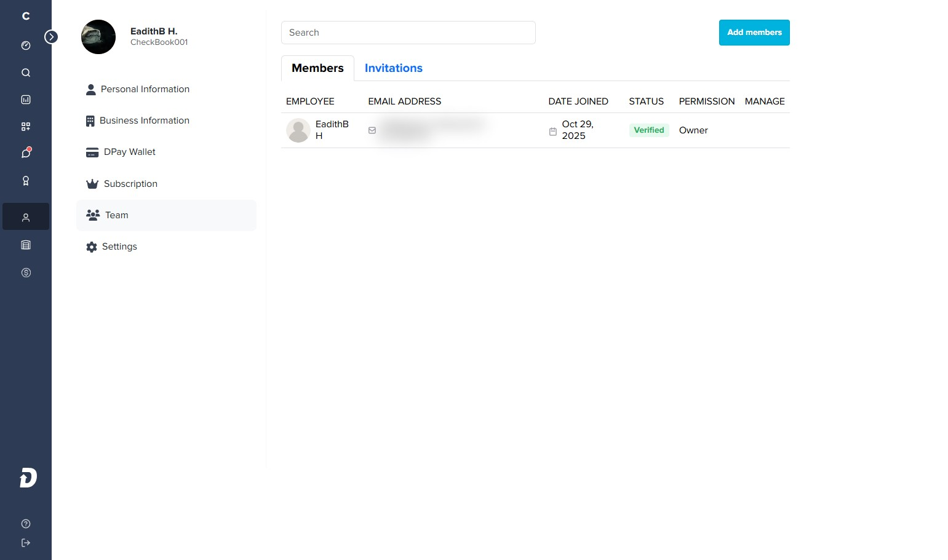Click the MANAGE column header

(x=765, y=101)
